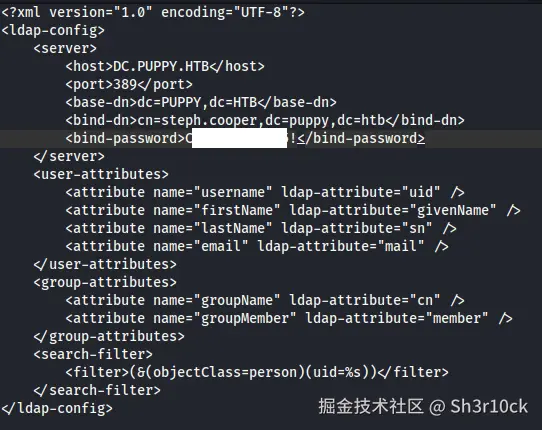Click the bind-dn steph.cooper text
The width and height of the screenshot is (542, 430).
209,120
